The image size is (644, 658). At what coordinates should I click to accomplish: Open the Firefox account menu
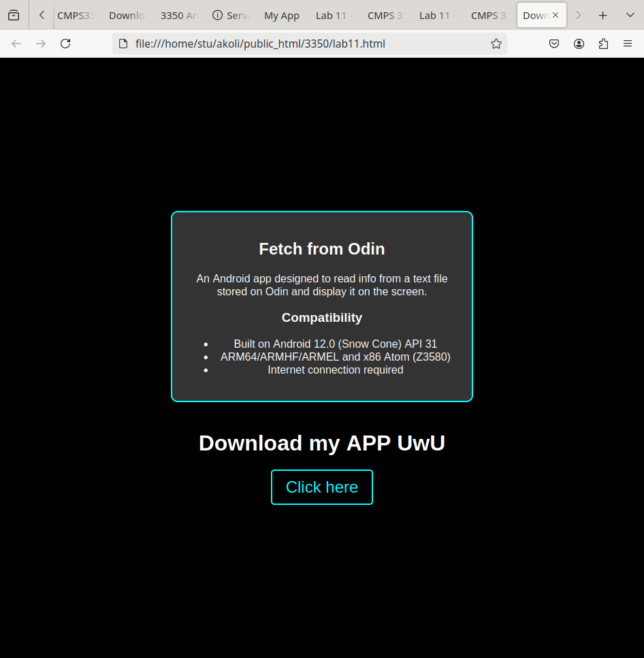(x=579, y=44)
